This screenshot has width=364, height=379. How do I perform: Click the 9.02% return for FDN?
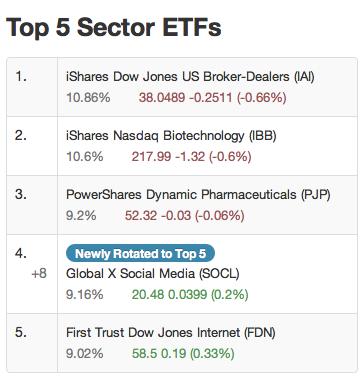click(x=85, y=354)
